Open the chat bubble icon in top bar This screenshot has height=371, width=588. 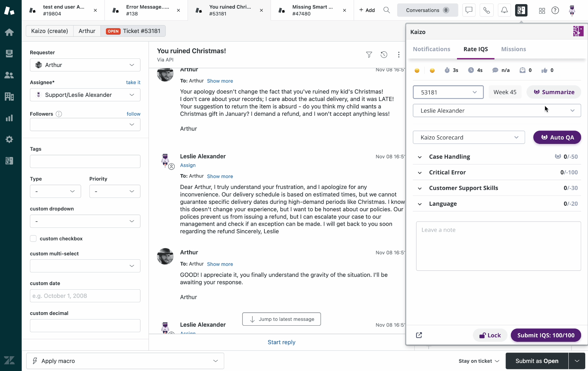tap(469, 10)
